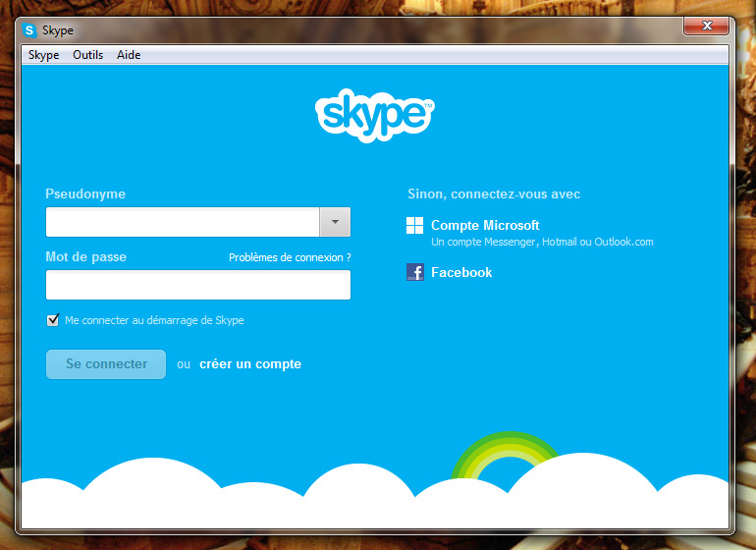Click créer un compte link
This screenshot has width=756, height=550.
pyautogui.click(x=250, y=364)
